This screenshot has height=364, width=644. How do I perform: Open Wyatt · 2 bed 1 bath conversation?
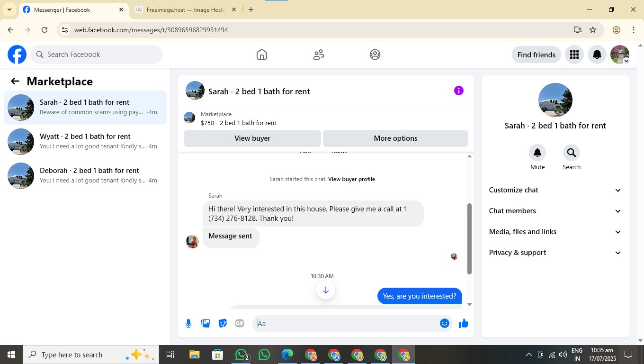click(85, 142)
